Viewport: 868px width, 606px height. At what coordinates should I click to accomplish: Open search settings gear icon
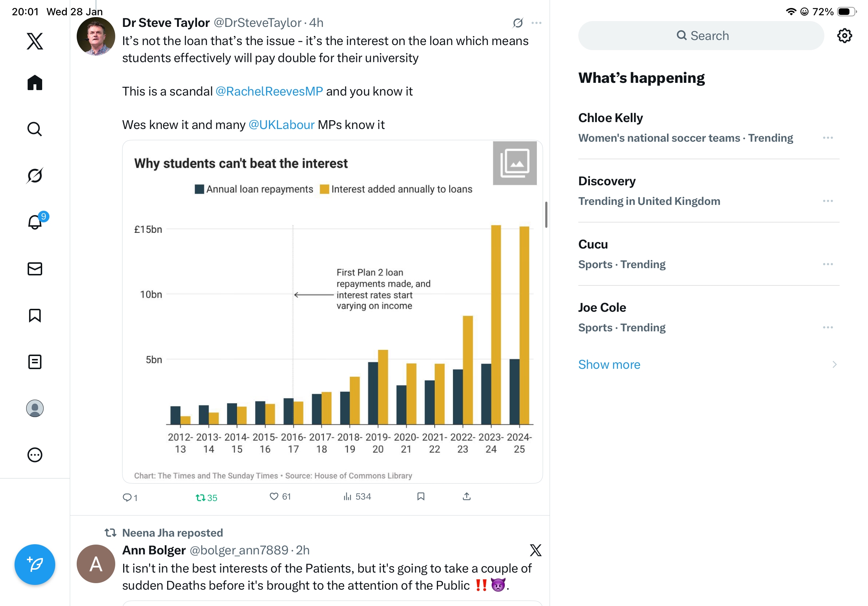[844, 36]
